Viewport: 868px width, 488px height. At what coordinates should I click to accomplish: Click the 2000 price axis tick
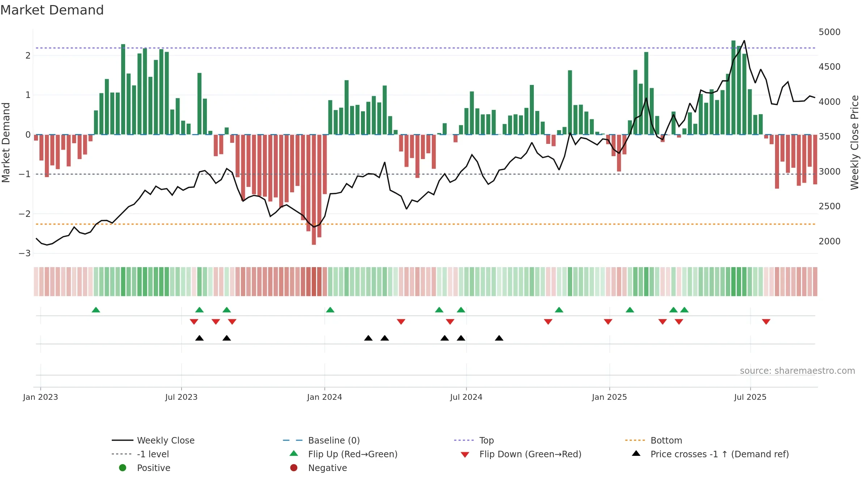point(830,241)
